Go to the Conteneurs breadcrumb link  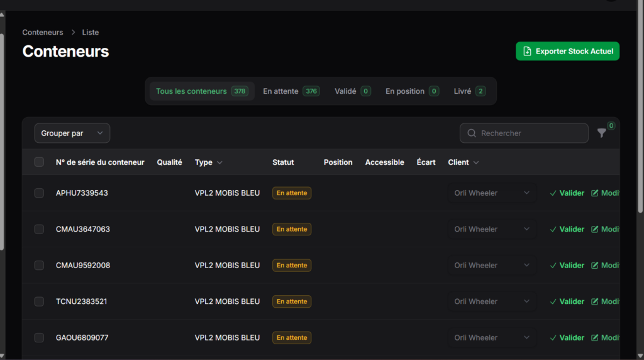click(x=43, y=32)
